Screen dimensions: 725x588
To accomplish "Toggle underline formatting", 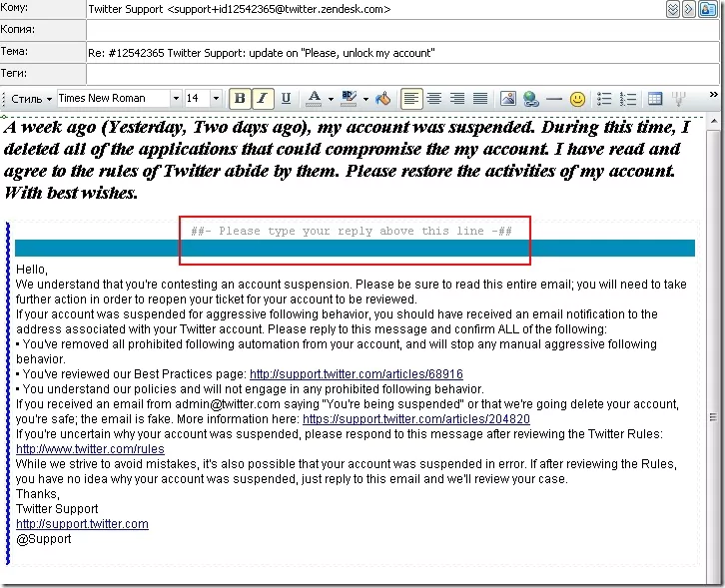I will pyautogui.click(x=286, y=99).
